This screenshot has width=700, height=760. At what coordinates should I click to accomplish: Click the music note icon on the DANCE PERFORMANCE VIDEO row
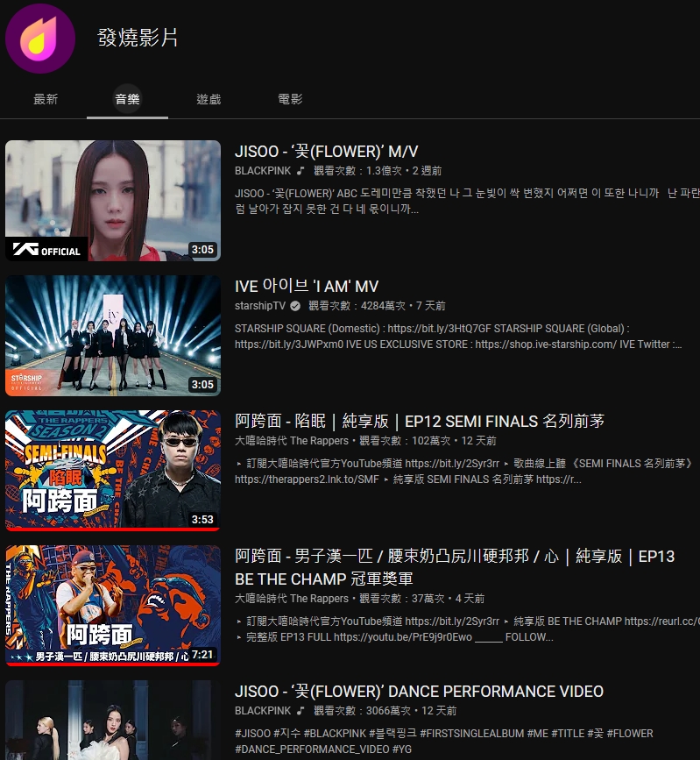301,711
